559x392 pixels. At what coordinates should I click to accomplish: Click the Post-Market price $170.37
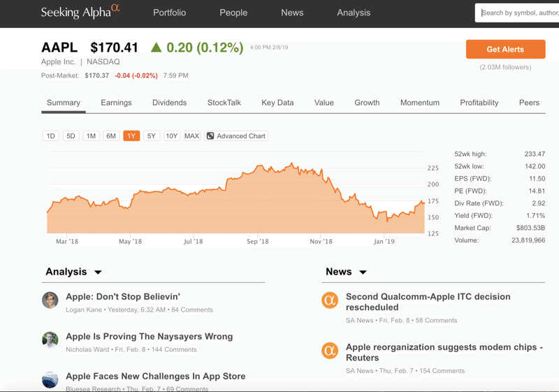click(x=96, y=75)
